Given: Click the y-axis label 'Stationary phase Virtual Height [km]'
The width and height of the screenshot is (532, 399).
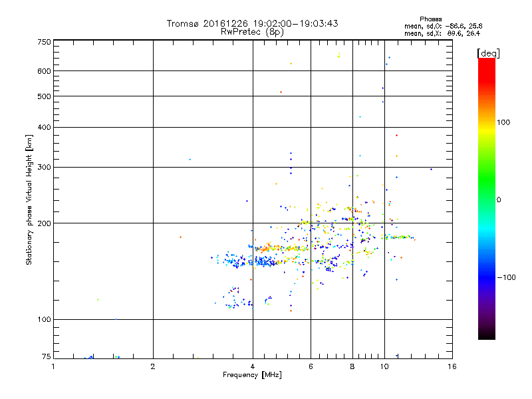Looking at the screenshot, I should pos(29,199).
